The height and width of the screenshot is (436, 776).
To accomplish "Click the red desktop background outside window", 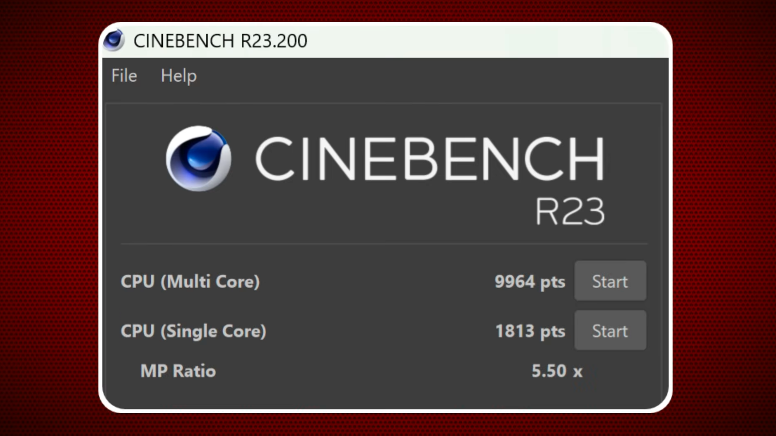I will pos(50,220).
